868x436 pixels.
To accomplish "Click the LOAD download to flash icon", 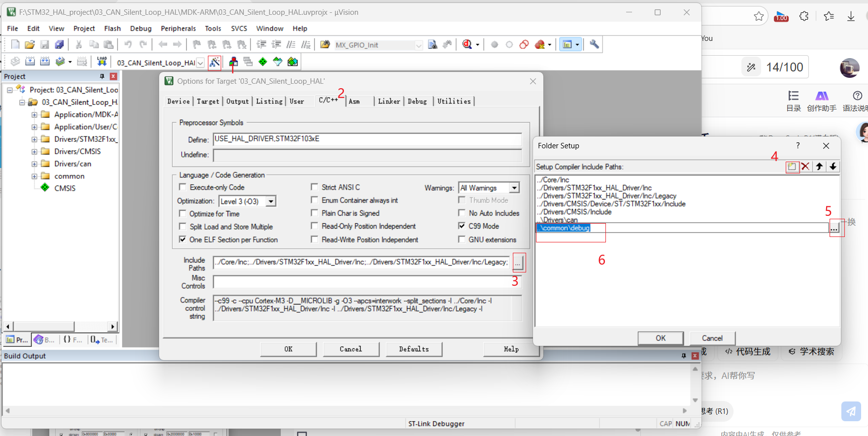I will [x=102, y=62].
